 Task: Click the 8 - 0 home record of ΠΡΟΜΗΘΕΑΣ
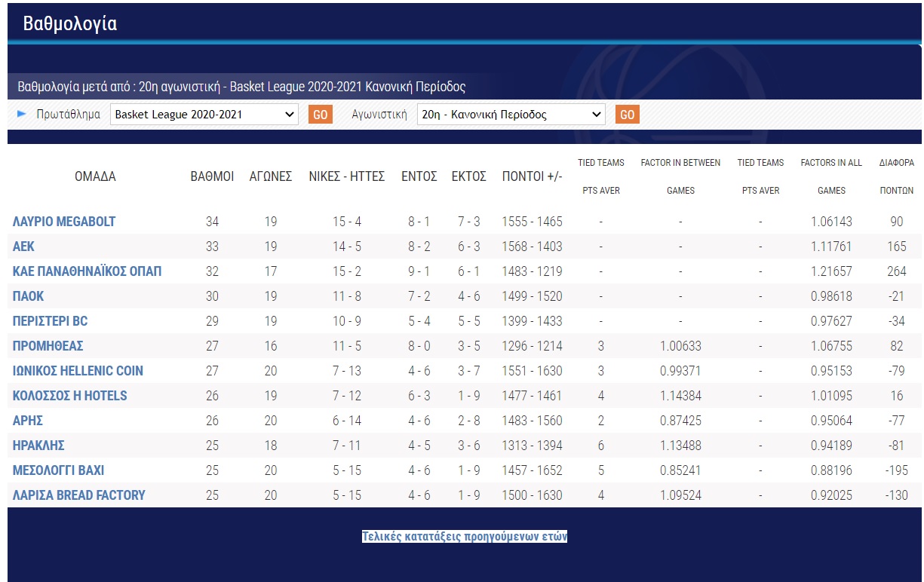[419, 346]
